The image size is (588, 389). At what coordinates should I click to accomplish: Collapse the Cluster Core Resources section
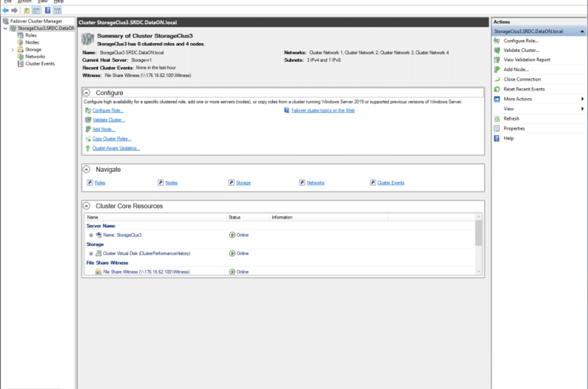coord(87,206)
